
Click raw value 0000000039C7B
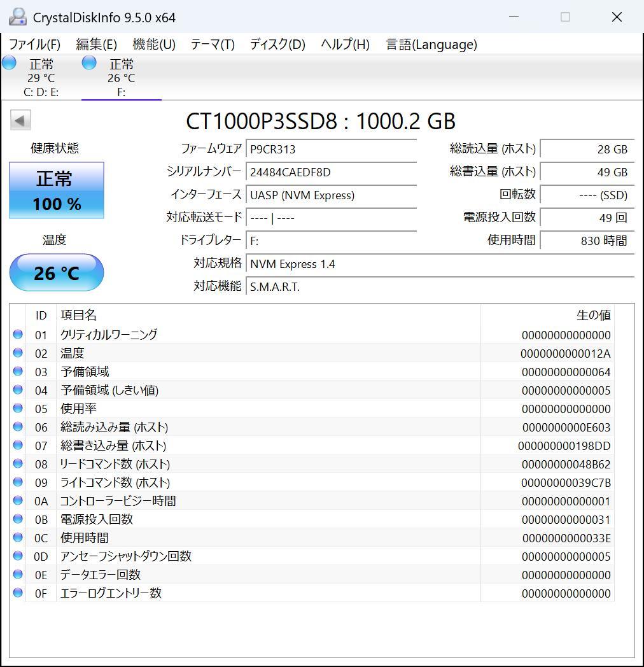[566, 483]
